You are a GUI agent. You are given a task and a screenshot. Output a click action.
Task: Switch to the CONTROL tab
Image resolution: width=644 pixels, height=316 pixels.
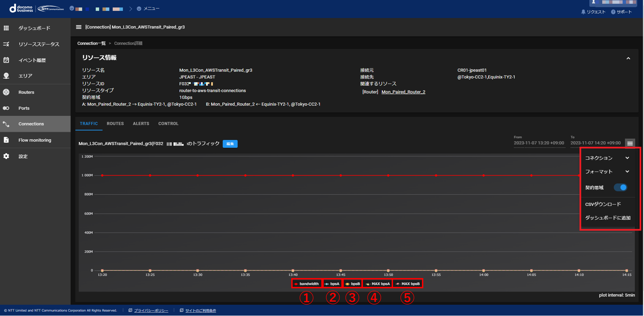168,123
